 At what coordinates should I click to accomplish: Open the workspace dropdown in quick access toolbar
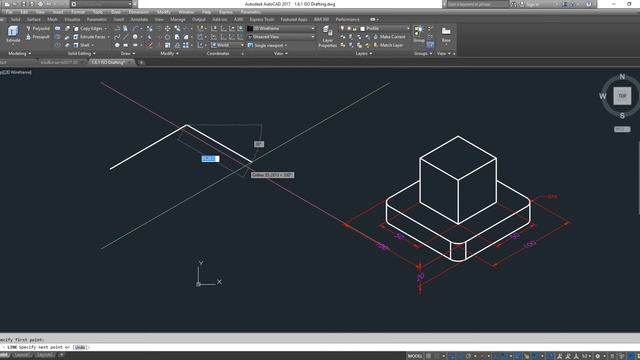click(x=102, y=4)
